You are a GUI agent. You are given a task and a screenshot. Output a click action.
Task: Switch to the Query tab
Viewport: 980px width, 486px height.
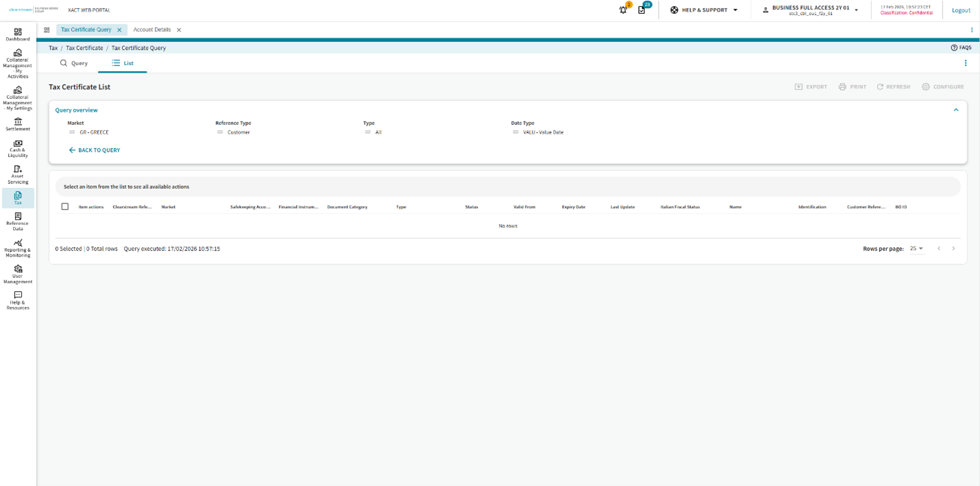click(74, 63)
